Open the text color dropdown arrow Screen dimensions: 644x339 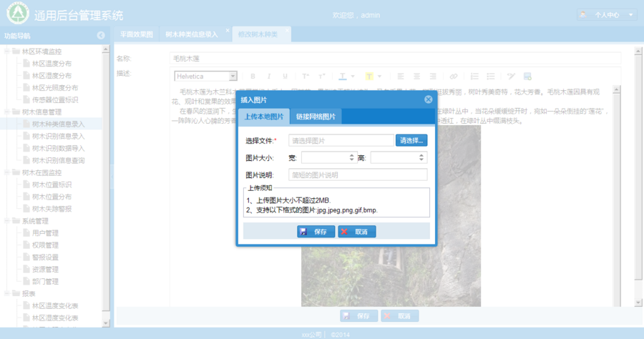click(352, 77)
